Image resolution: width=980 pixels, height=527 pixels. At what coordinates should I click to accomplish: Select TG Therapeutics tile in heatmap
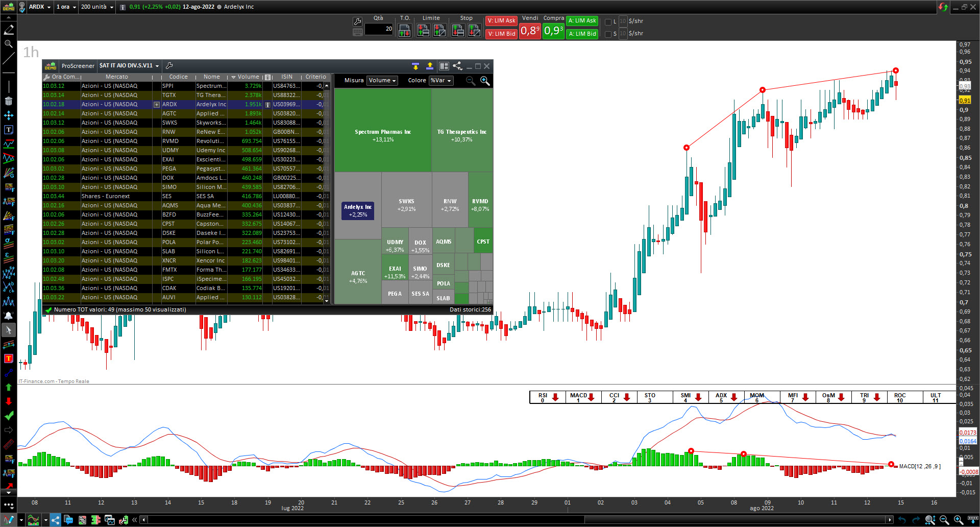click(462, 131)
